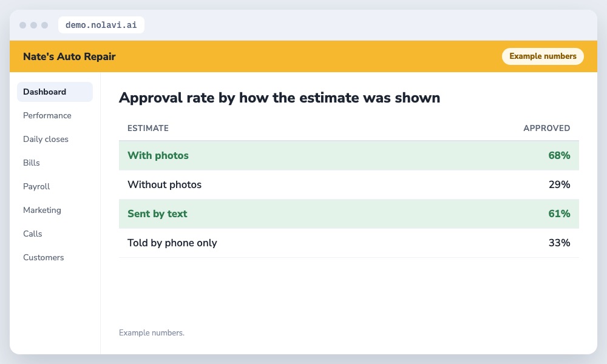Click the Nate's Auto Repair title
607x364 pixels.
pyautogui.click(x=69, y=56)
